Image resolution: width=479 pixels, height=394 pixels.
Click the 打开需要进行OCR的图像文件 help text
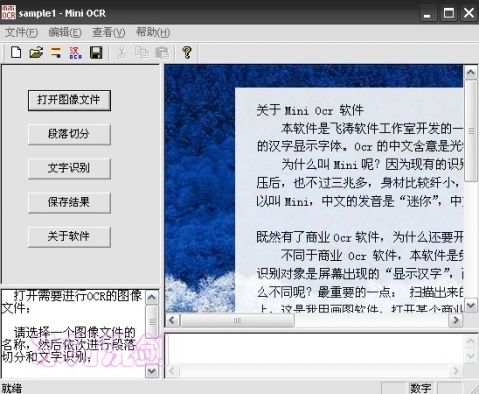72,302
